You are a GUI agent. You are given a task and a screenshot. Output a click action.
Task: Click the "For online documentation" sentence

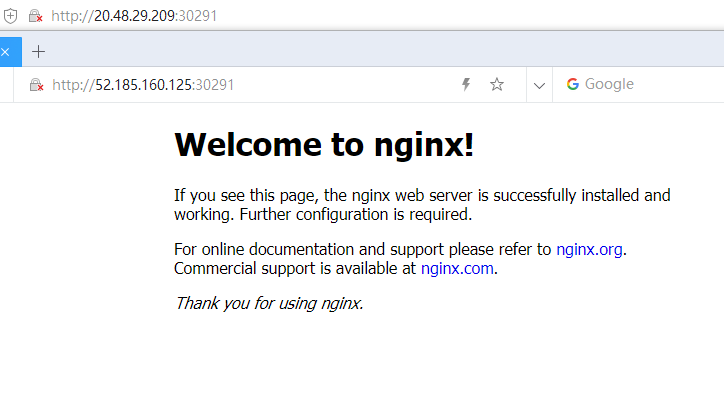click(x=363, y=249)
